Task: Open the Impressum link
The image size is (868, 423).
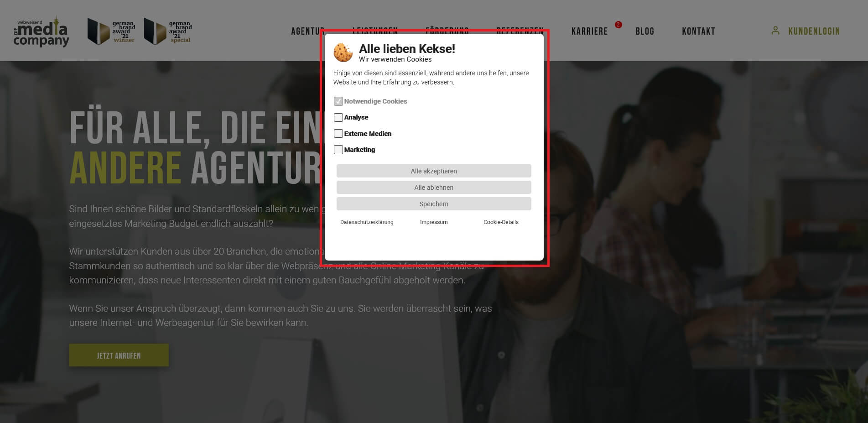Action: click(x=434, y=222)
